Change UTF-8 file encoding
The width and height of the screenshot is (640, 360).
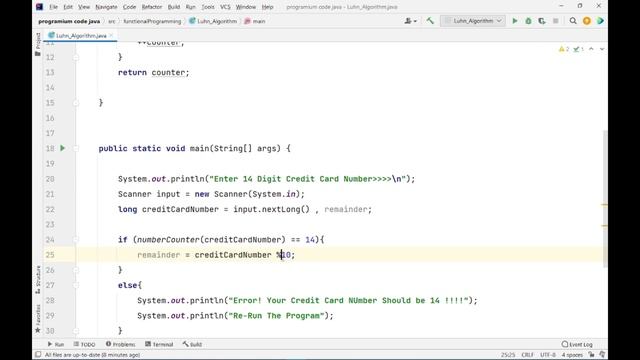[548, 355]
